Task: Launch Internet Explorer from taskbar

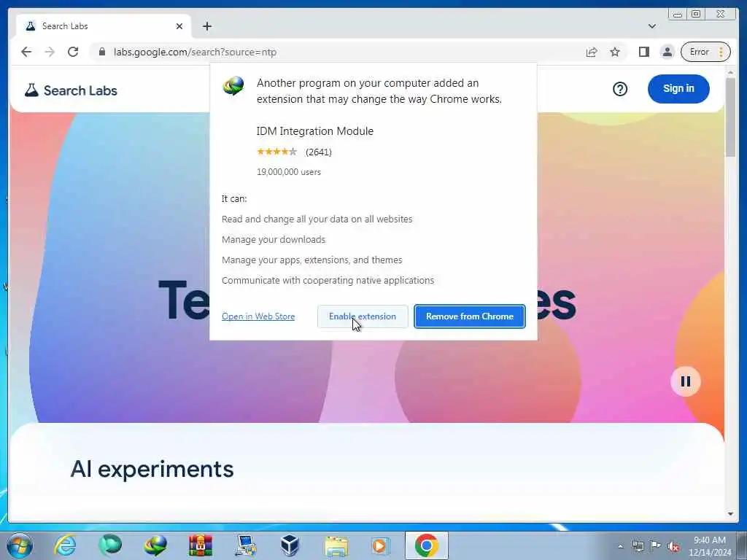Action: click(65, 545)
